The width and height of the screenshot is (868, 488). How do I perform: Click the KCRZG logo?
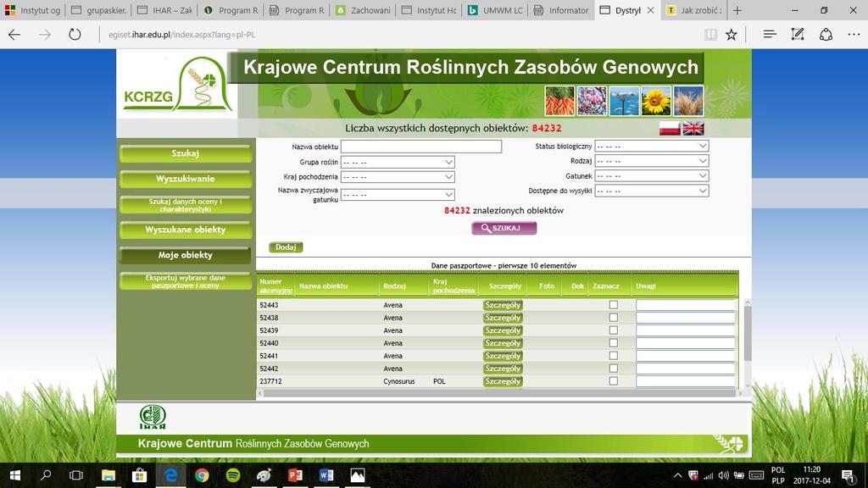[x=177, y=84]
